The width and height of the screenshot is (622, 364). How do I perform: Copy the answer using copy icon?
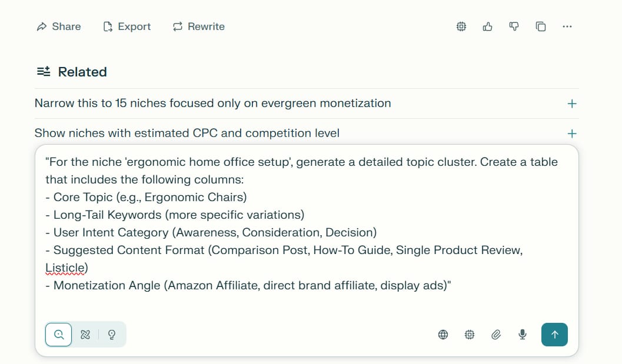coord(540,26)
